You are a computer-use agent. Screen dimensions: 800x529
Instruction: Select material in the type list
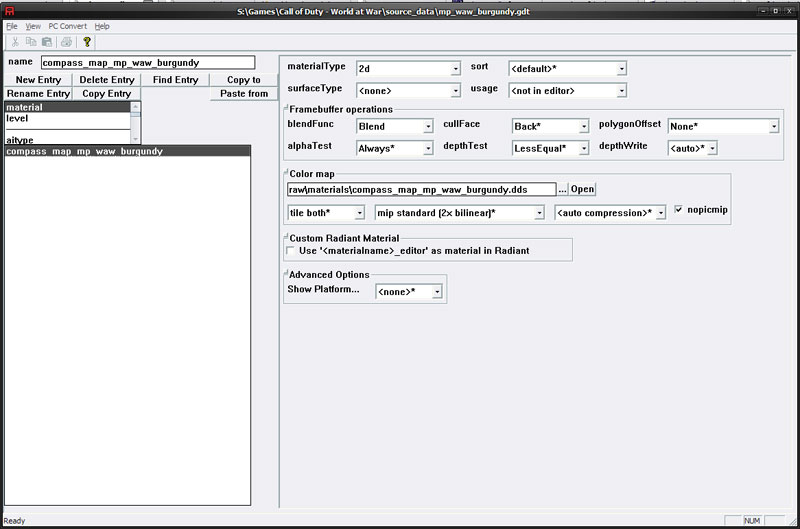tap(67, 107)
